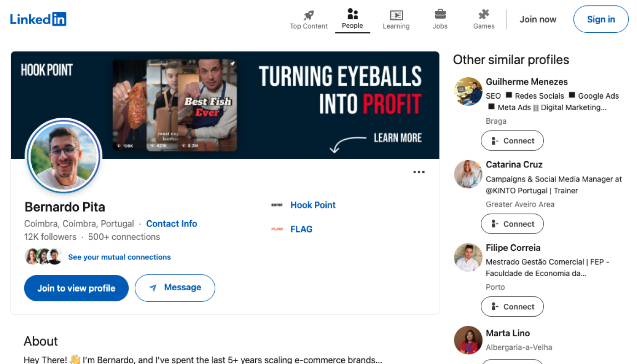Select the People tab
The height and width of the screenshot is (364, 637).
(x=353, y=19)
